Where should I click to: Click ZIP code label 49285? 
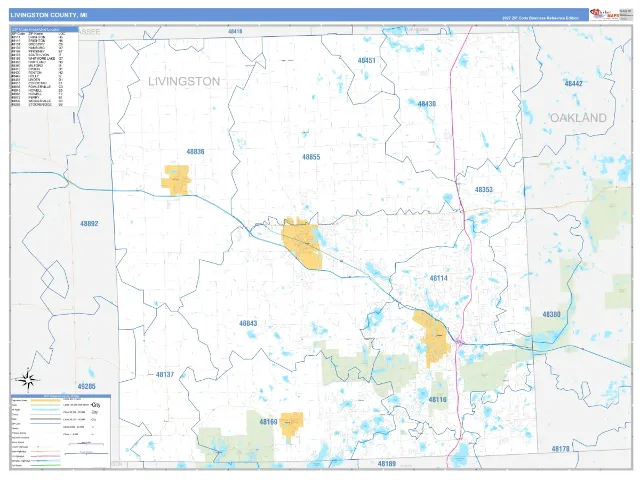pos(87,386)
